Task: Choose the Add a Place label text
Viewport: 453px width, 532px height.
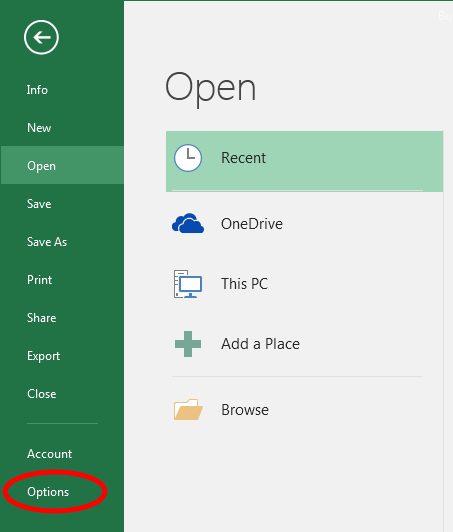Action: coord(260,344)
